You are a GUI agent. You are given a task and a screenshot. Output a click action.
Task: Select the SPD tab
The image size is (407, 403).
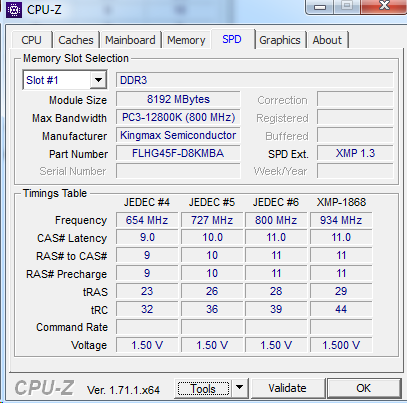click(x=232, y=39)
